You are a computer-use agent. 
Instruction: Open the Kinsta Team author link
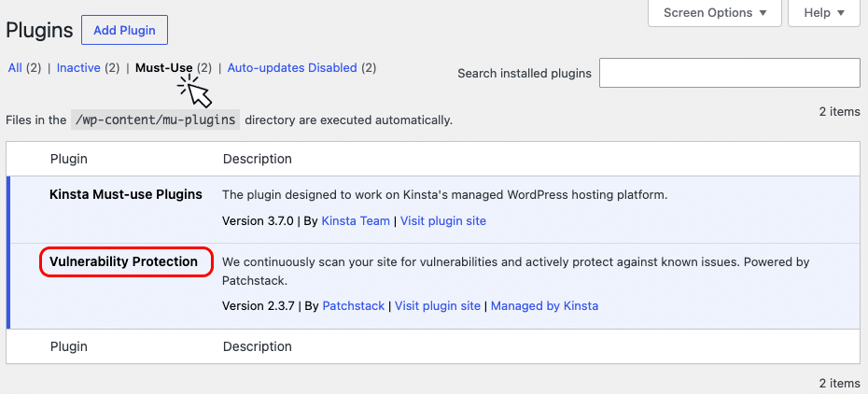coord(356,220)
